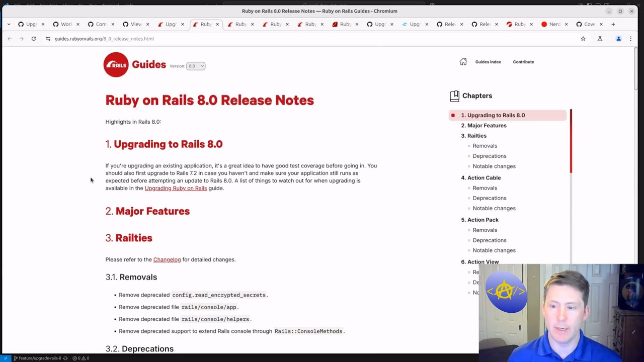Screen dimensions: 644x362
Task: Click the address bar URL
Action: (x=104, y=39)
